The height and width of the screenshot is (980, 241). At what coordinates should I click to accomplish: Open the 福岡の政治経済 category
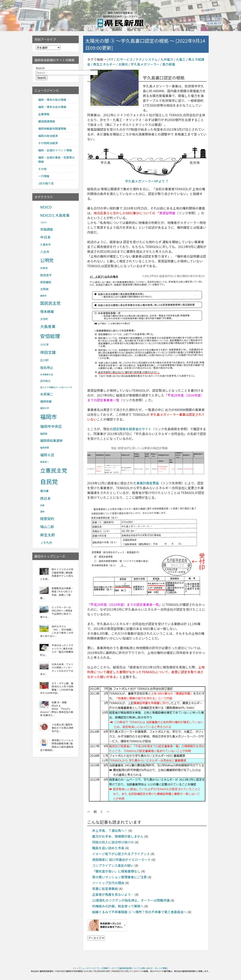click(x=48, y=136)
